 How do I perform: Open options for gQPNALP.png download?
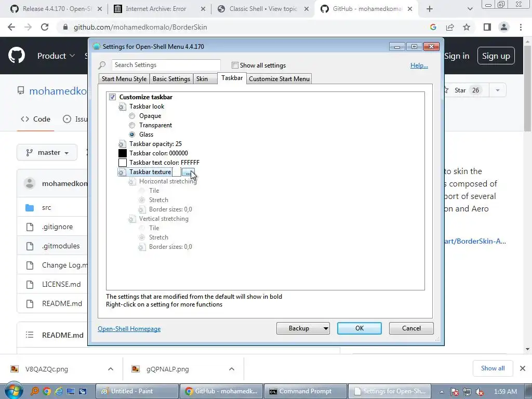[232, 369]
